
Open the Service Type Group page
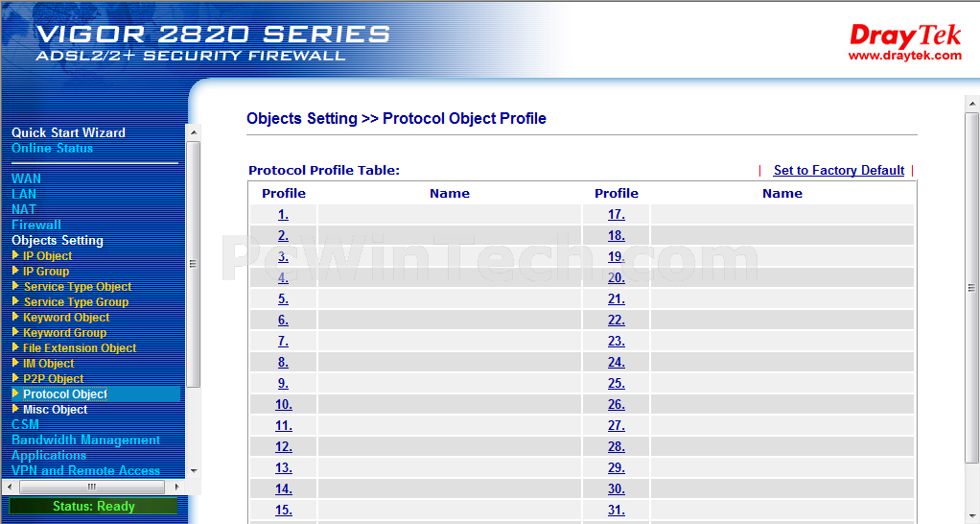pyautogui.click(x=77, y=302)
